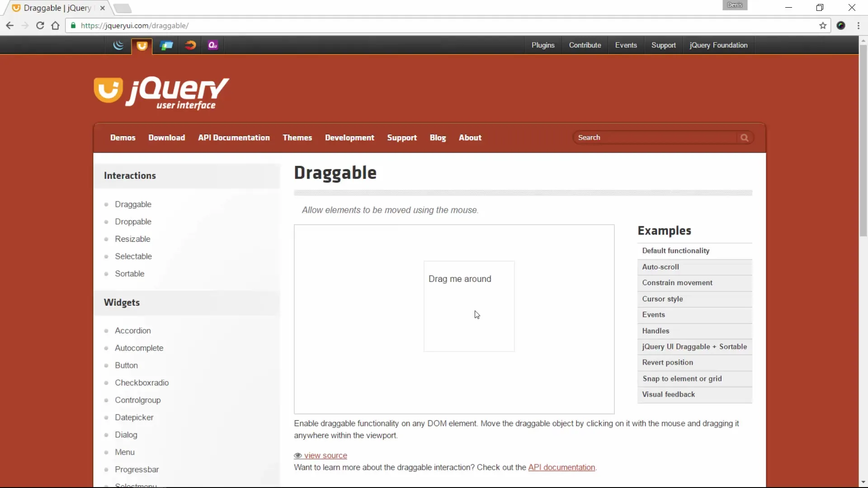
Task: Select Handles example
Action: 694,331
